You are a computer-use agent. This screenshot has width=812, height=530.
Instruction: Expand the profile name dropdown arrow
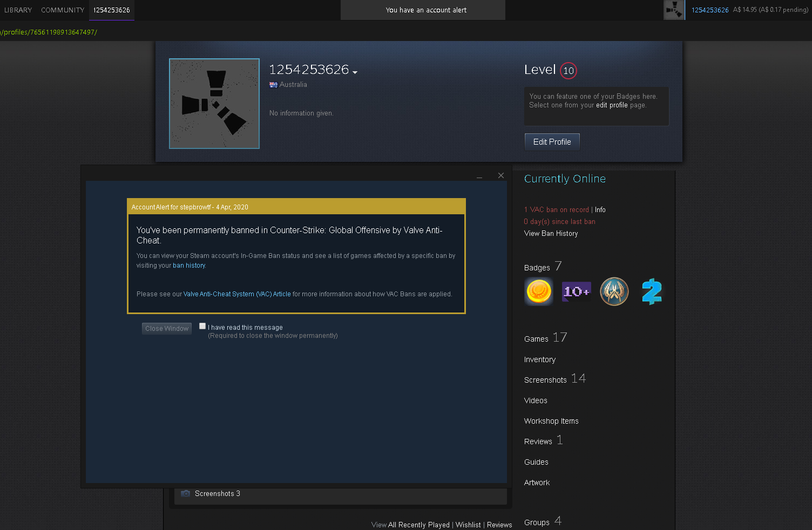pos(355,72)
